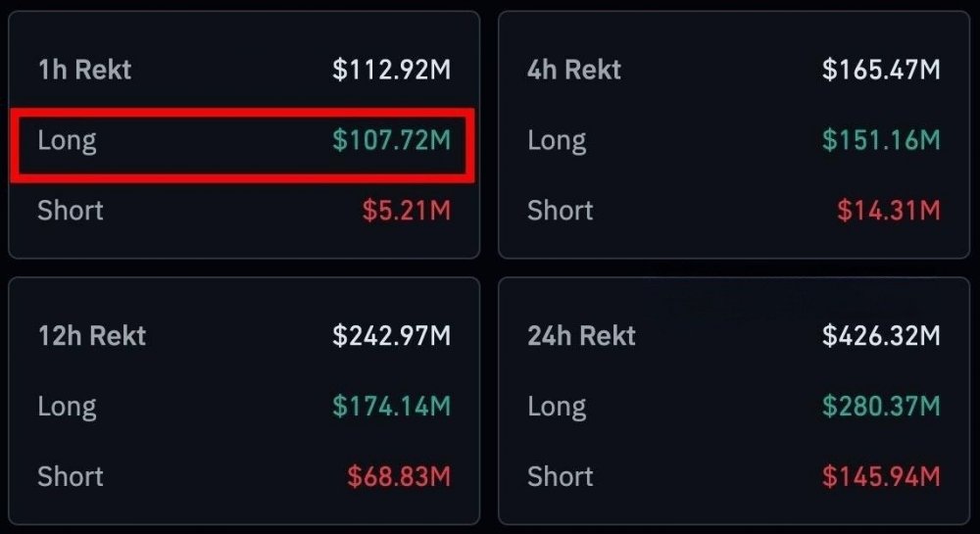The height and width of the screenshot is (534, 980).
Task: Click the 24h Rekt card title
Action: 582,336
